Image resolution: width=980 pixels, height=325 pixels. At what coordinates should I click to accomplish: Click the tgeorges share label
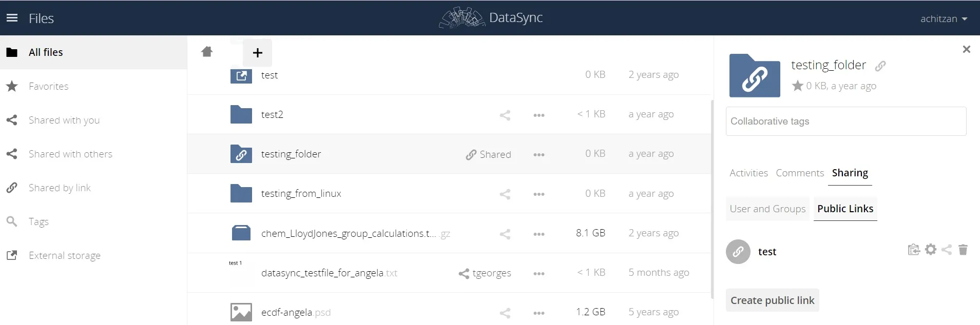485,273
